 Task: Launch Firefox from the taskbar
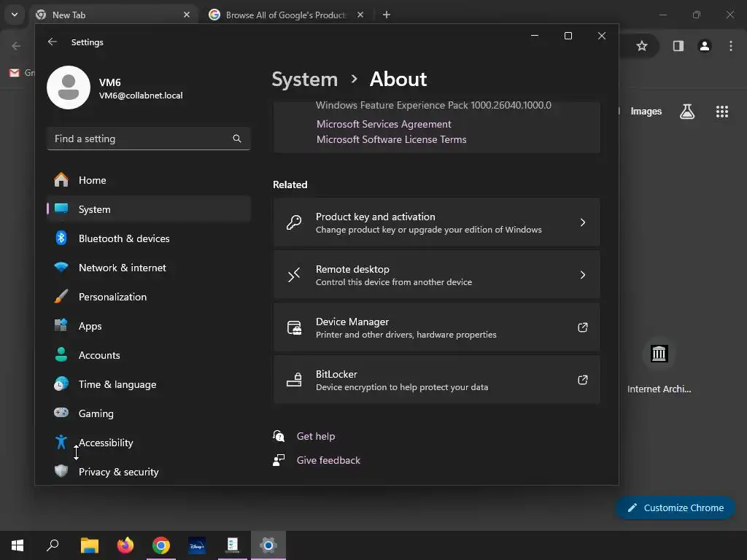[x=125, y=545]
